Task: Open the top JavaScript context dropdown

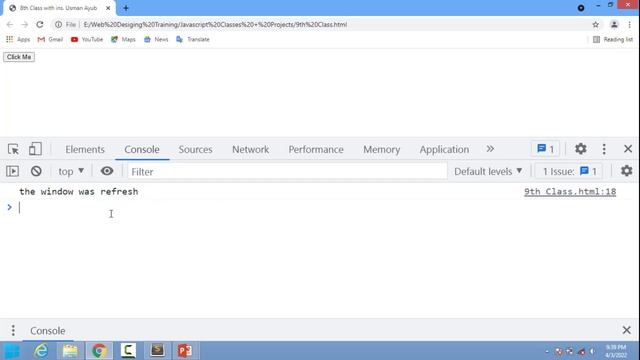Action: coord(71,171)
